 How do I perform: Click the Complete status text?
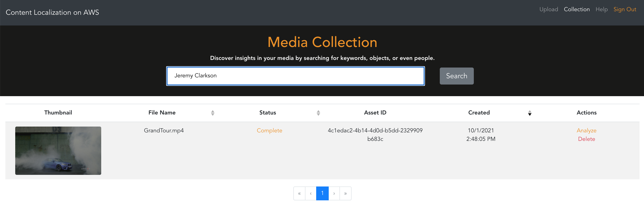pyautogui.click(x=269, y=130)
